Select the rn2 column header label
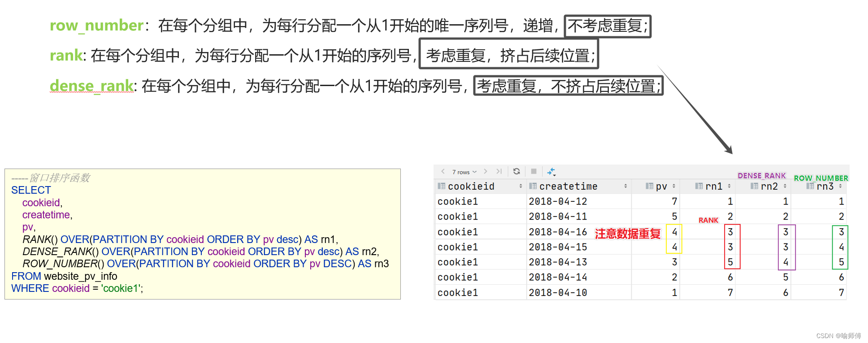 point(769,186)
